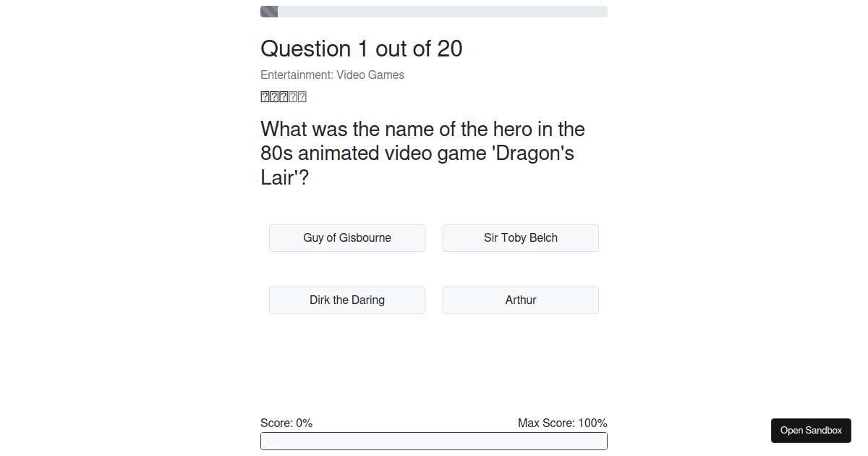Click the fourth difficulty rating icon
The height and width of the screenshot is (456, 868).
(292, 96)
